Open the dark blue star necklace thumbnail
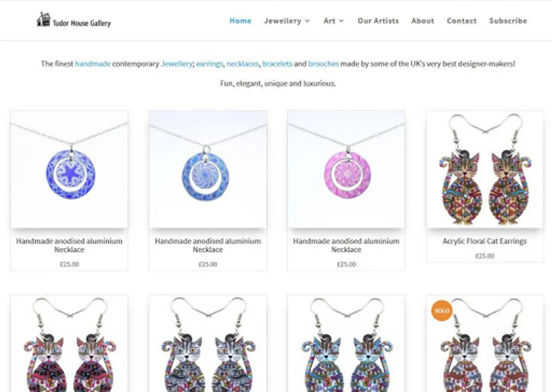The image size is (552, 392). pyautogui.click(x=69, y=169)
